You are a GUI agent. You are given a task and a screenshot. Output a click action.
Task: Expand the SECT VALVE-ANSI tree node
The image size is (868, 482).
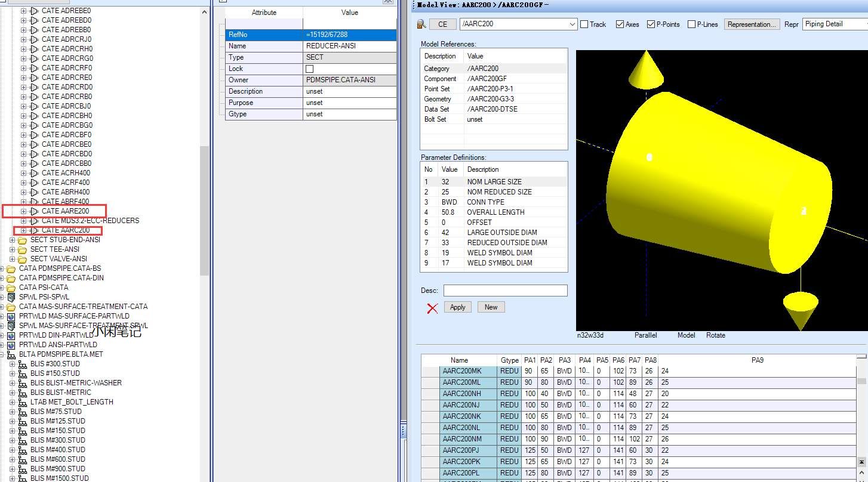point(13,259)
